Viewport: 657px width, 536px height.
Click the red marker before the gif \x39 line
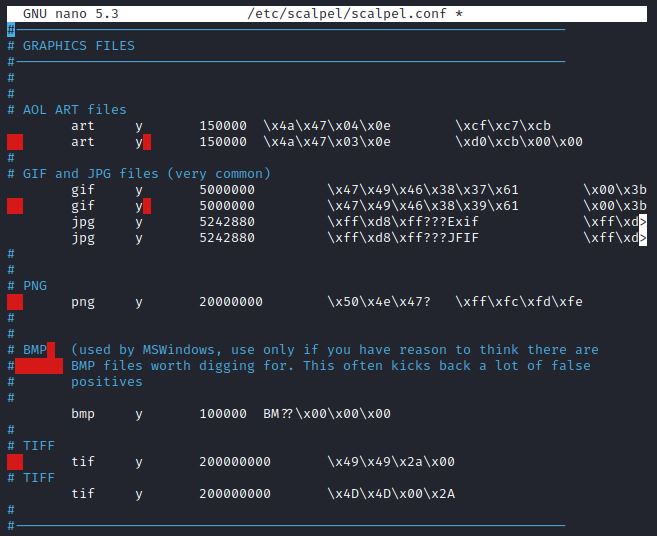pyautogui.click(x=15, y=206)
